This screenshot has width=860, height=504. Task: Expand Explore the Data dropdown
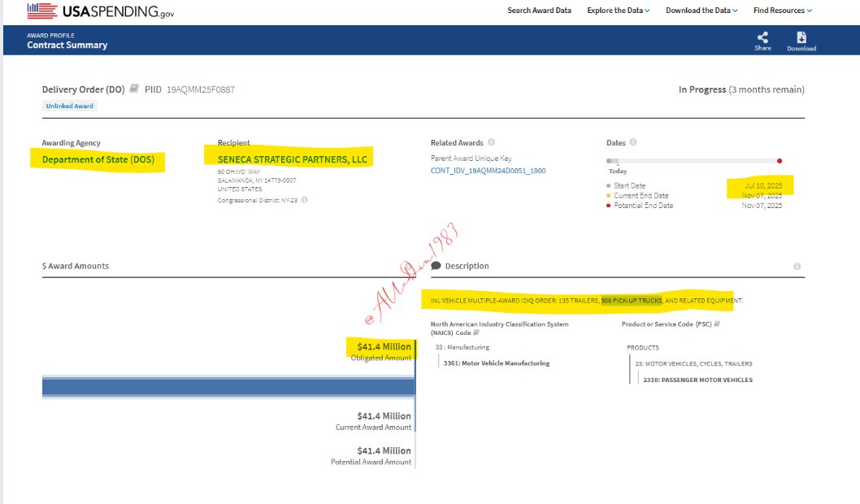click(x=618, y=11)
